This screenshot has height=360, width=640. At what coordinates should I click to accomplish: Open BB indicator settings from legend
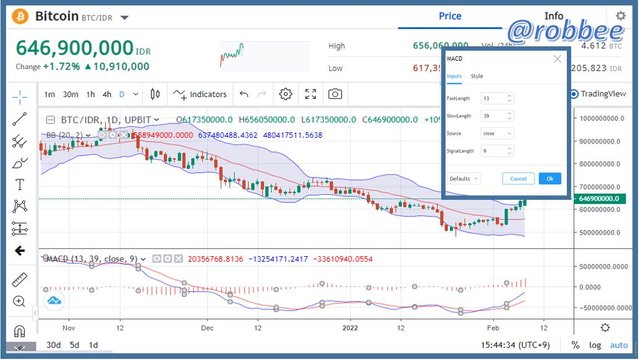(113, 135)
